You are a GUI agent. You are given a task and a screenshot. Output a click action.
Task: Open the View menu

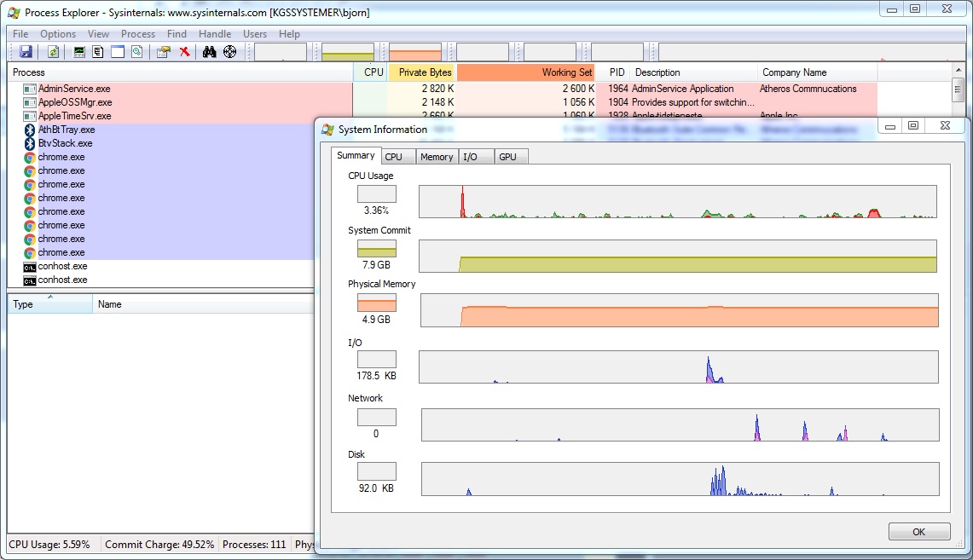[x=98, y=34]
